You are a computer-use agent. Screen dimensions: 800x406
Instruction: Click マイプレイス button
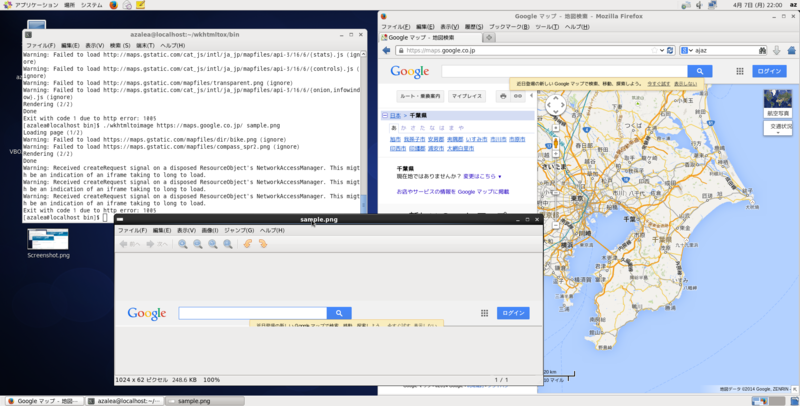click(x=466, y=96)
